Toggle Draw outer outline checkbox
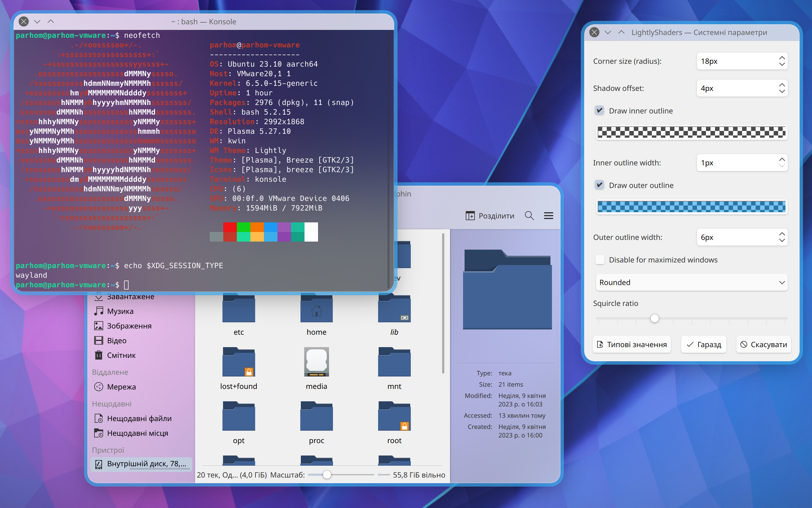The image size is (812, 508). (x=600, y=185)
